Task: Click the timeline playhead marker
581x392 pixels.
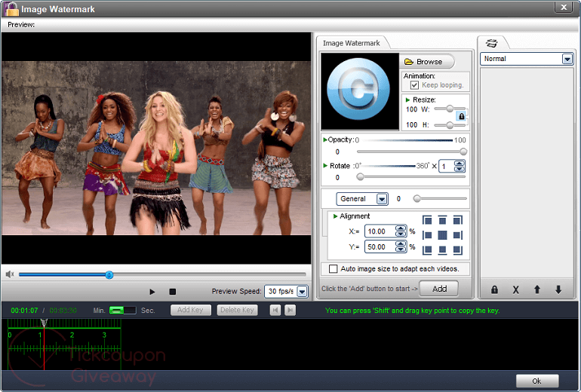Action: pos(44,323)
